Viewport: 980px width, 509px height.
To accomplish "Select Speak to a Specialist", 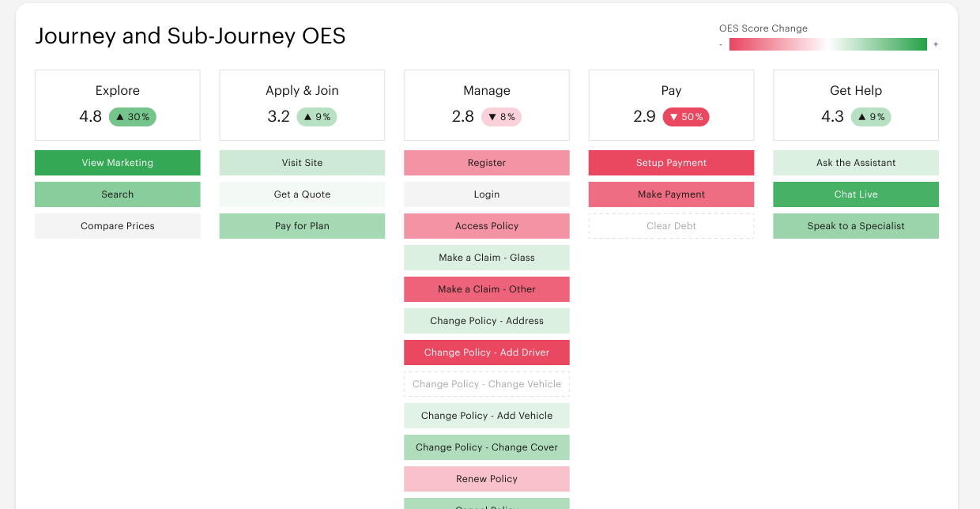I will coord(856,226).
